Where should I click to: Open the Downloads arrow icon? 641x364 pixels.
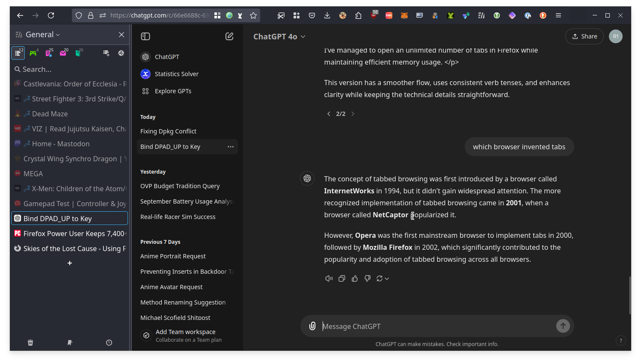pos(327,15)
